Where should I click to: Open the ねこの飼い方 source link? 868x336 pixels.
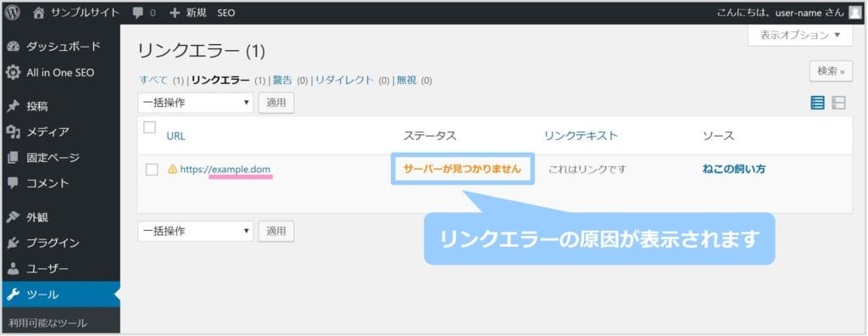click(734, 169)
